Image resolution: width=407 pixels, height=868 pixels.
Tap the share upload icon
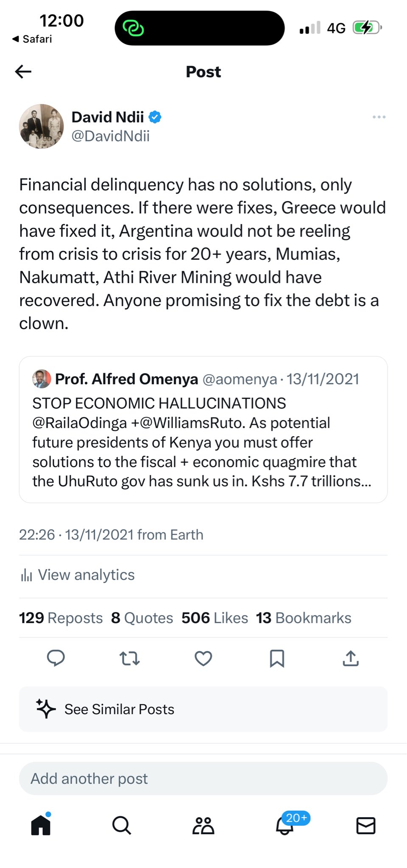[x=351, y=658]
